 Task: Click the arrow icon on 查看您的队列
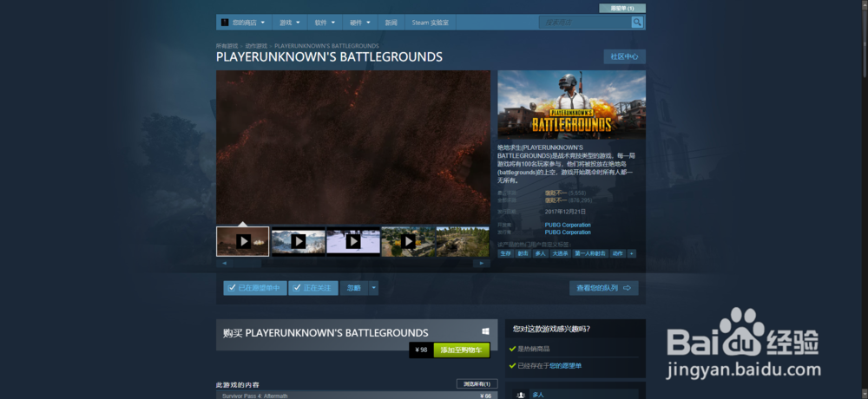click(628, 288)
